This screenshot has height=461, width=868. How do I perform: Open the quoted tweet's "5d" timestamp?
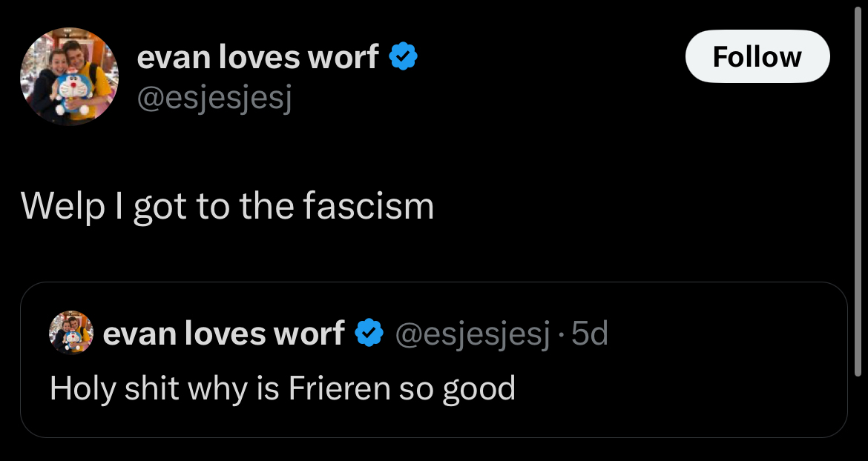coord(591,334)
